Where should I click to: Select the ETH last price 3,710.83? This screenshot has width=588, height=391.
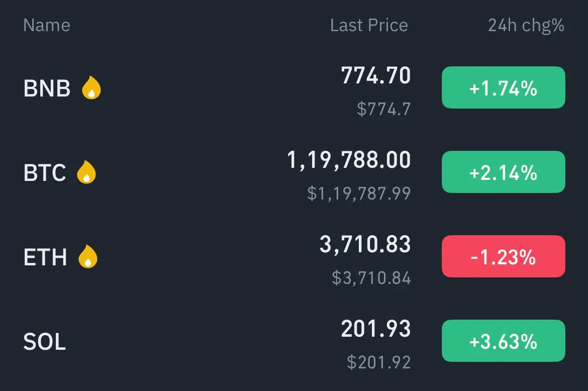tap(365, 244)
